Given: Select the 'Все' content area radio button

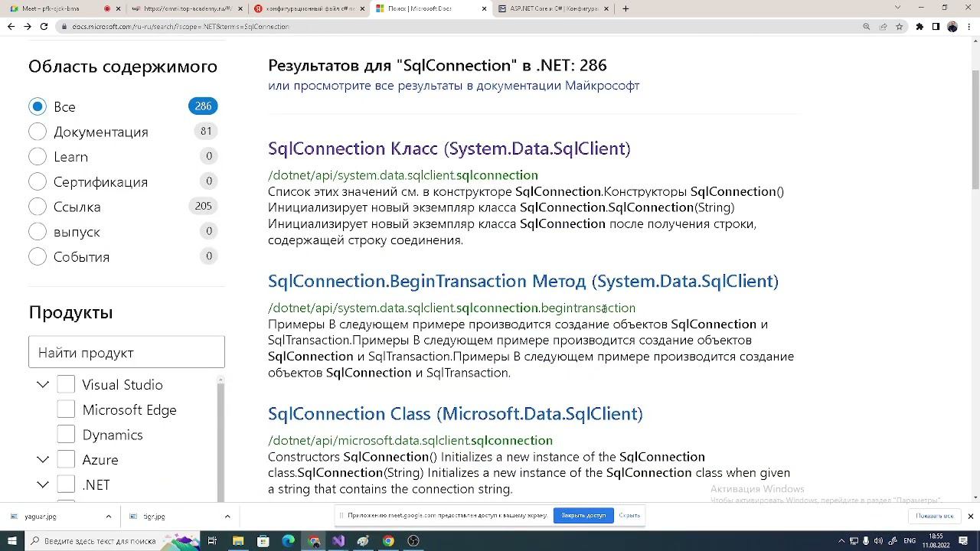Looking at the screenshot, I should click(x=38, y=106).
